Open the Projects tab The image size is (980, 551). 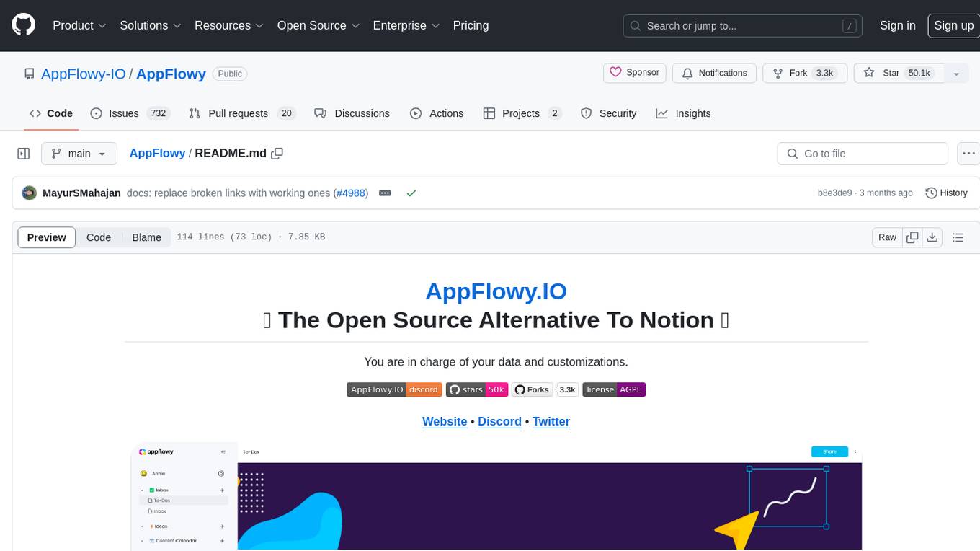click(522, 113)
